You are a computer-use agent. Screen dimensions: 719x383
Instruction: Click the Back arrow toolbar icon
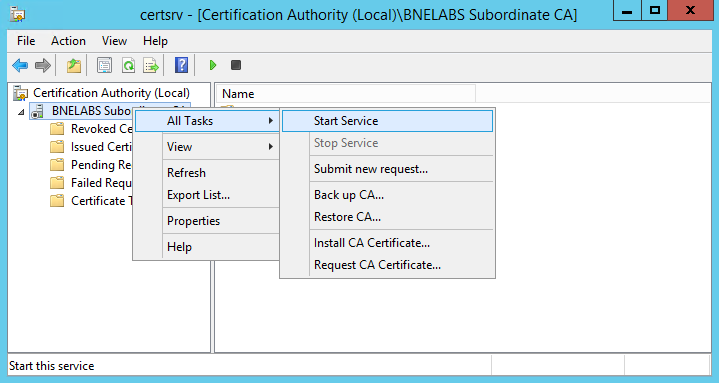(x=20, y=66)
